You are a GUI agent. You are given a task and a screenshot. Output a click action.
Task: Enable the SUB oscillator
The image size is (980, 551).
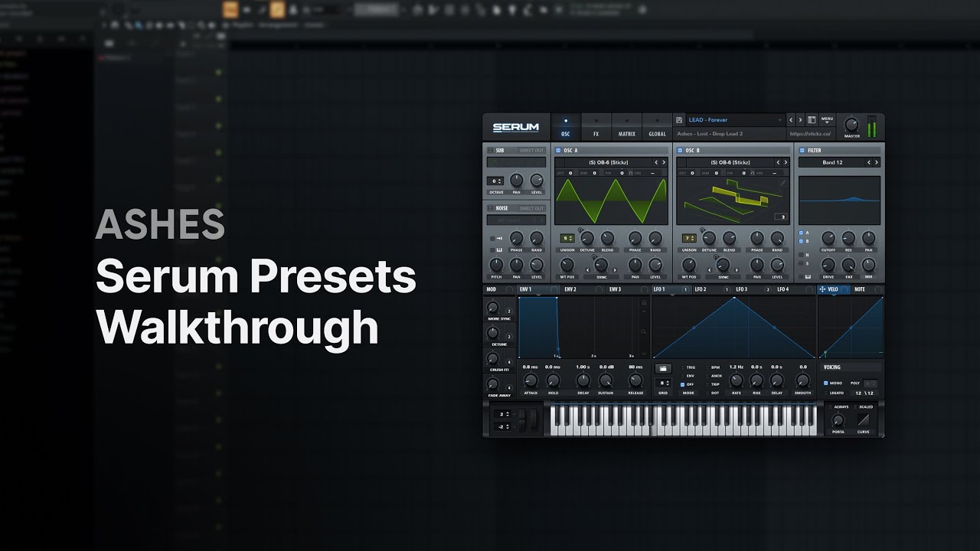[x=491, y=150]
